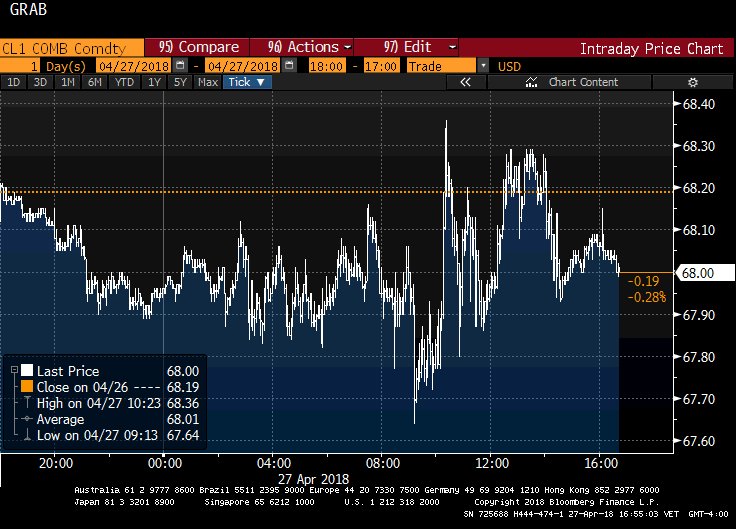Image resolution: width=736 pixels, height=529 pixels.
Task: Open the Actions menu
Action: [x=310, y=47]
